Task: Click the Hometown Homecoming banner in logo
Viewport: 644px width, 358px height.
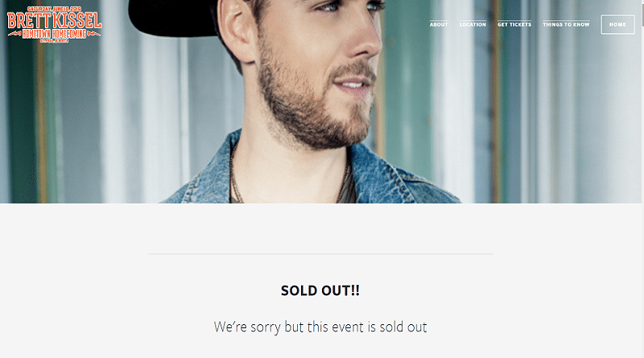Action: coord(55,35)
